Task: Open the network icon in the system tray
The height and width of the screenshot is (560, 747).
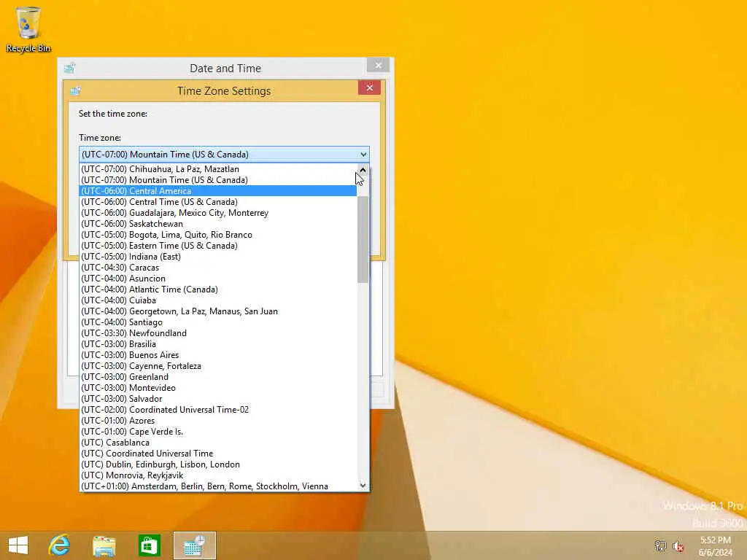Action: click(x=660, y=545)
